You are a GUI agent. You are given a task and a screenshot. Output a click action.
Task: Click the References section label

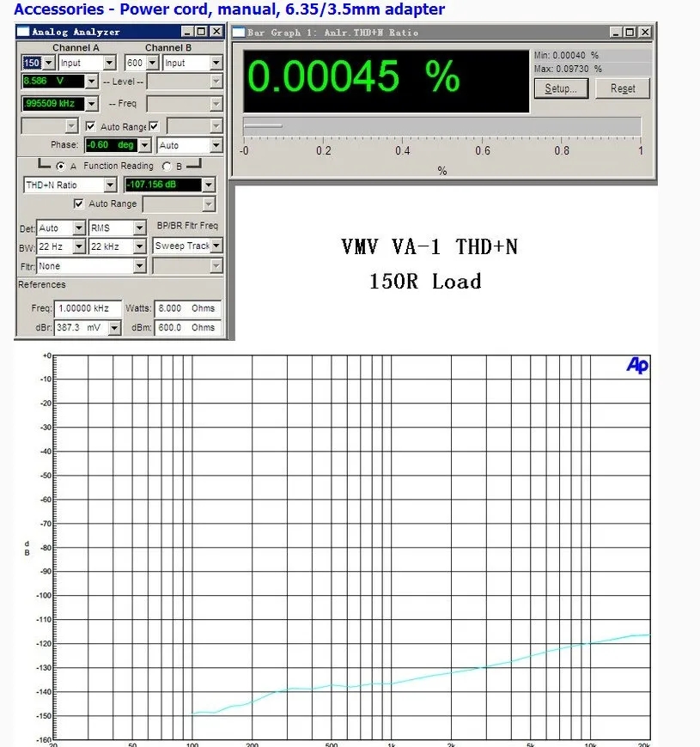[42, 284]
